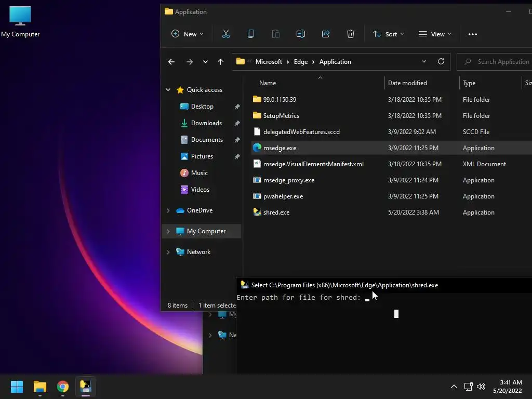Click "8 items" in the status bar
This screenshot has height=399, width=532.
pos(178,305)
